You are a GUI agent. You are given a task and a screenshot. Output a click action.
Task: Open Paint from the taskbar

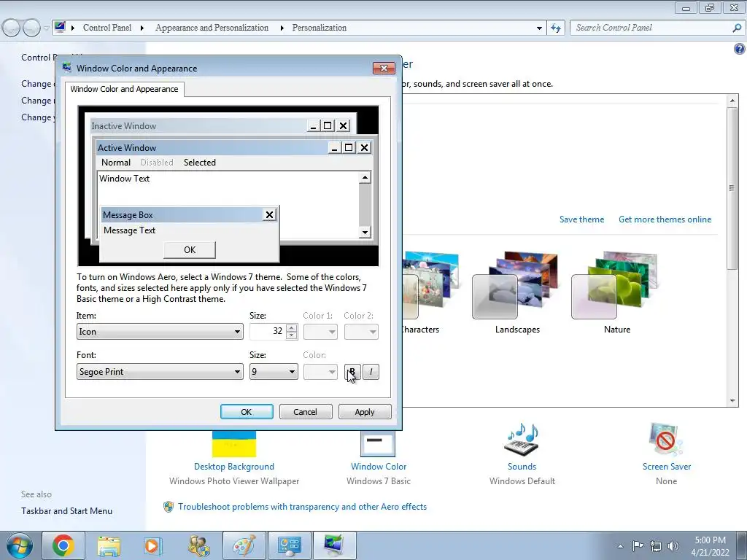(244, 545)
